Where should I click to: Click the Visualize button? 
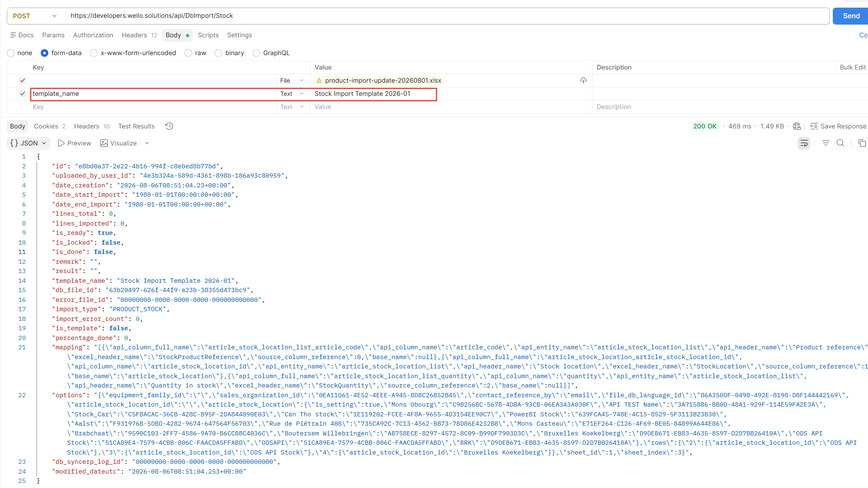[119, 143]
